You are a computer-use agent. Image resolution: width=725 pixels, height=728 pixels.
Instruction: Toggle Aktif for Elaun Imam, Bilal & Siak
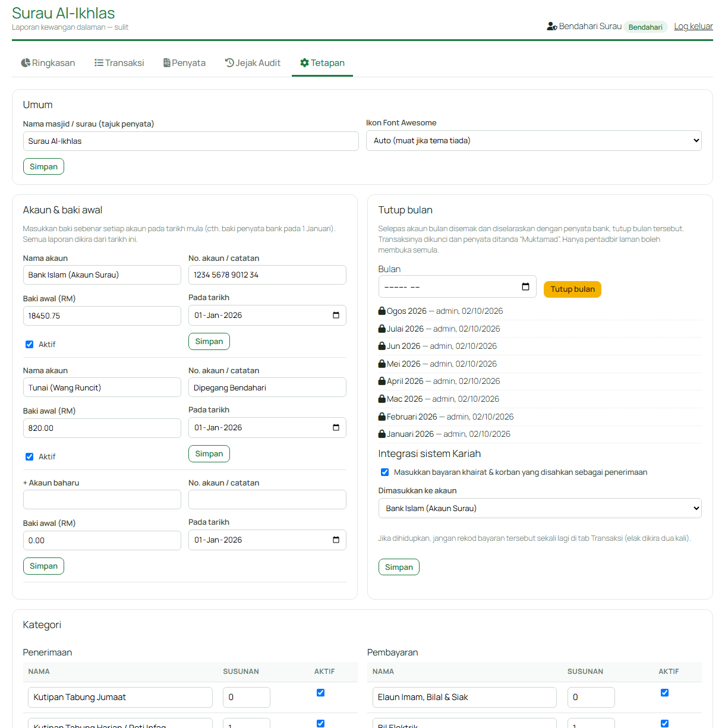pos(664,692)
